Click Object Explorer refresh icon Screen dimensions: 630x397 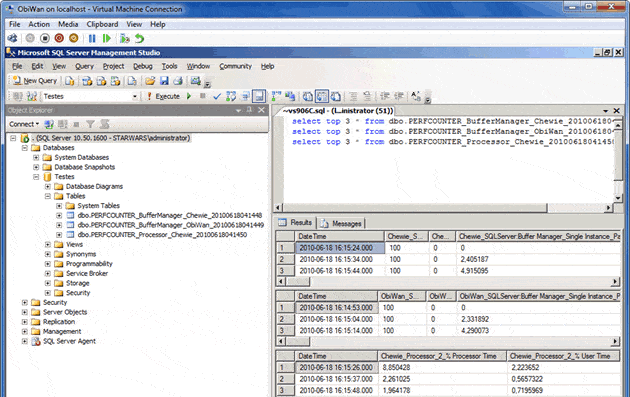pos(104,124)
